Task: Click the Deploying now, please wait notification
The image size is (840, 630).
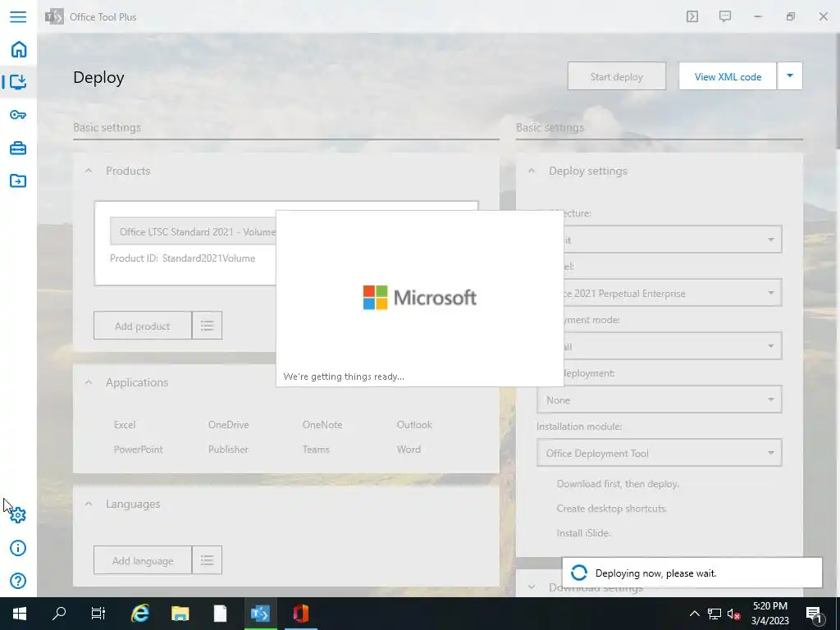Action: click(692, 573)
